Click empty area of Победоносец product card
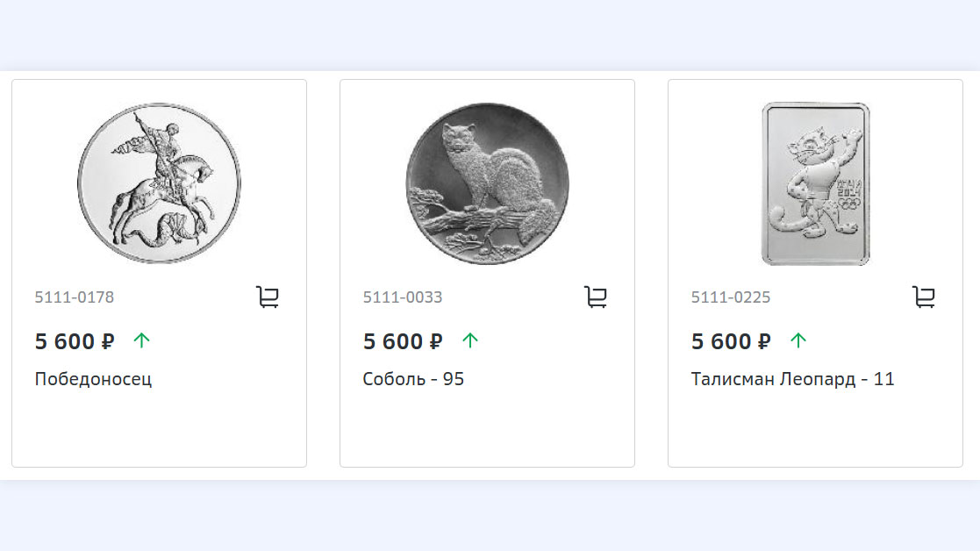The image size is (980, 551). (x=159, y=430)
